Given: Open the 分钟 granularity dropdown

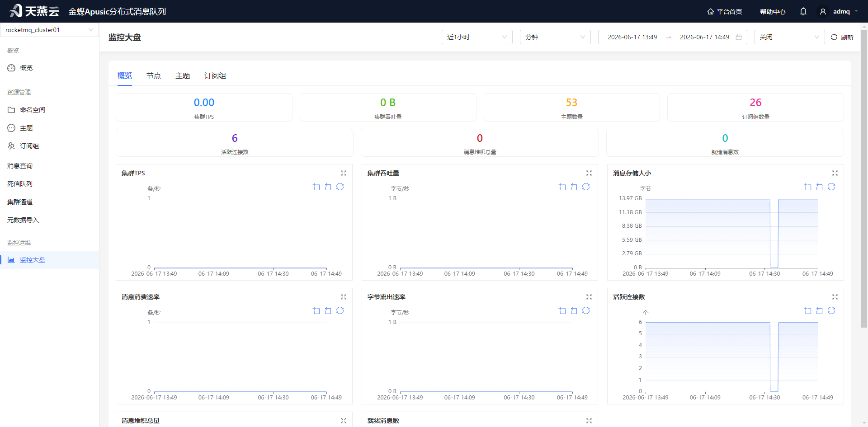Looking at the screenshot, I should (x=555, y=37).
